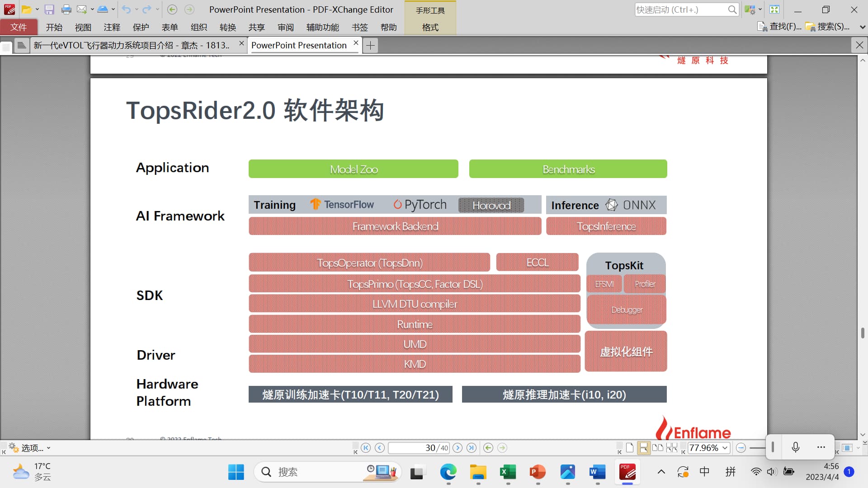The height and width of the screenshot is (488, 868).
Task: Click the 查找(F) find button
Action: pos(779,27)
